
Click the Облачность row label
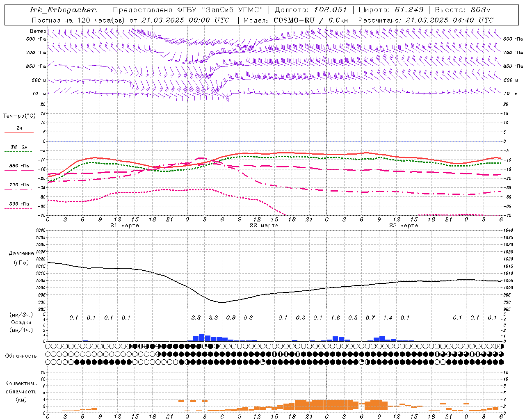pos(21,356)
